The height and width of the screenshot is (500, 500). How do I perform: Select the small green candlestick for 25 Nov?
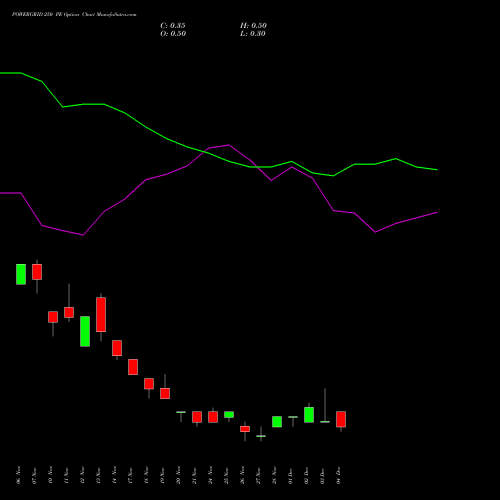tap(229, 415)
